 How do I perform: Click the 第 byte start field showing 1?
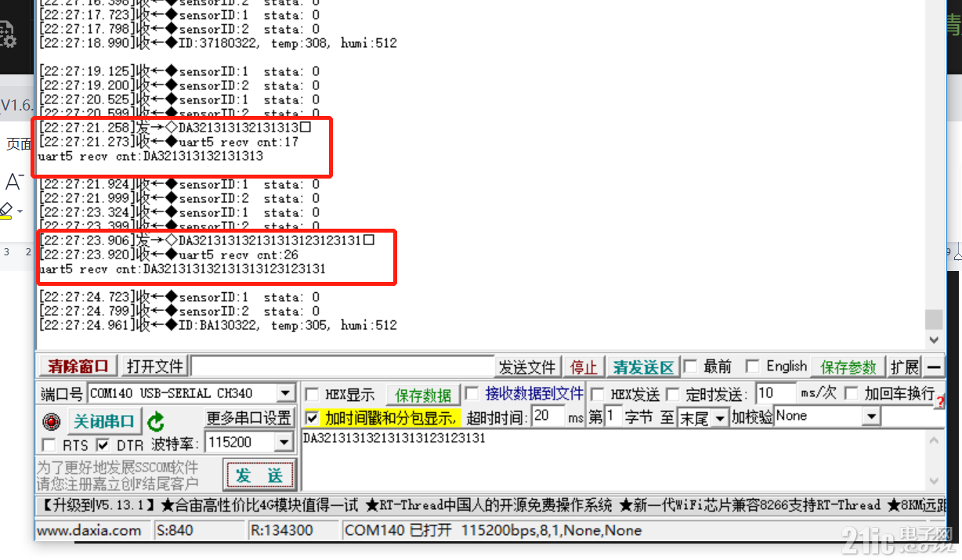pos(613,417)
